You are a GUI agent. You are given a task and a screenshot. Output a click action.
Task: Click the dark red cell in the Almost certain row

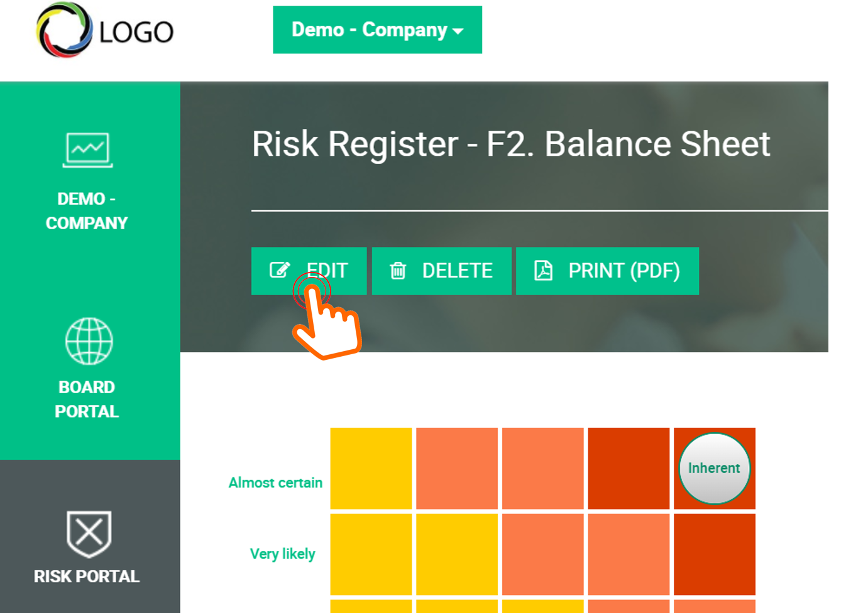(629, 468)
